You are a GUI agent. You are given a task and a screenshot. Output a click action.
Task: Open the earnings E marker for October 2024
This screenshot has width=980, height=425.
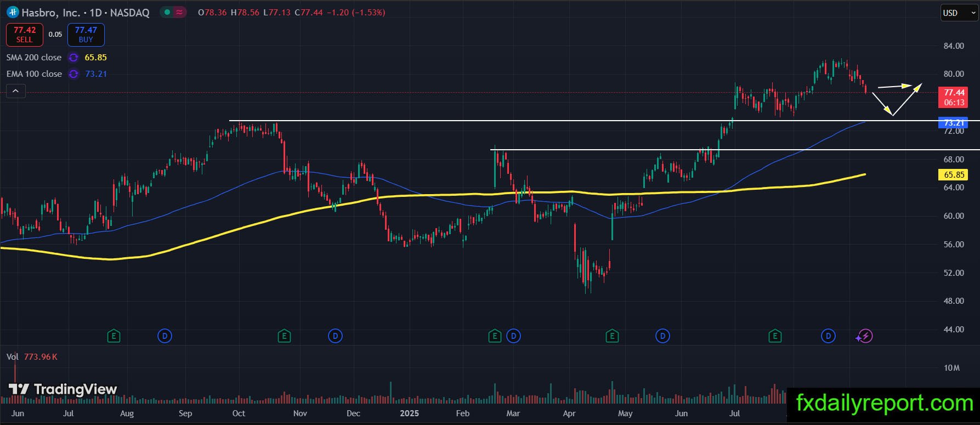click(284, 336)
